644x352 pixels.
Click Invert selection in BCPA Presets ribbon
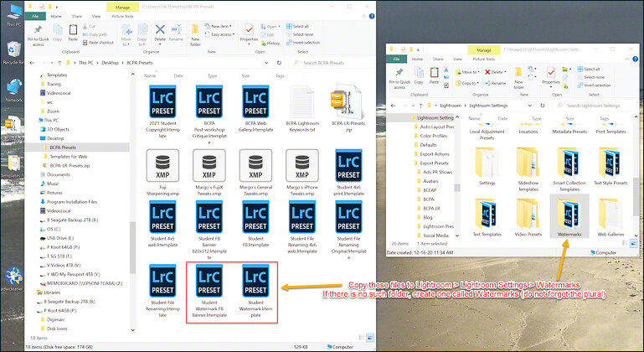[302, 43]
